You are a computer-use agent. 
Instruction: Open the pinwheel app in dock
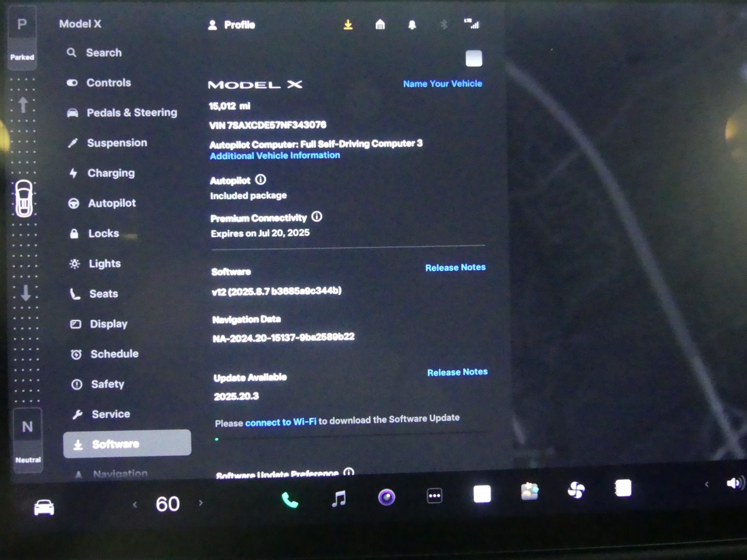576,489
